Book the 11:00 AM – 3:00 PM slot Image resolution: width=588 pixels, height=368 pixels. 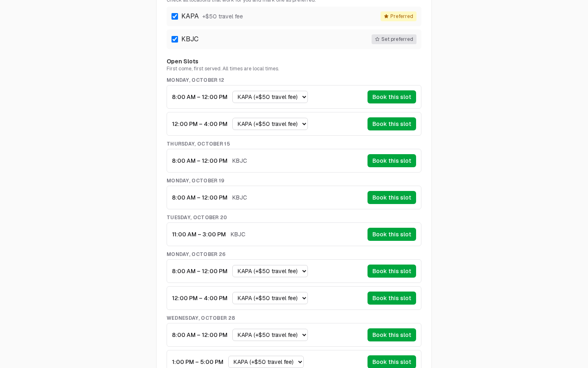392,234
